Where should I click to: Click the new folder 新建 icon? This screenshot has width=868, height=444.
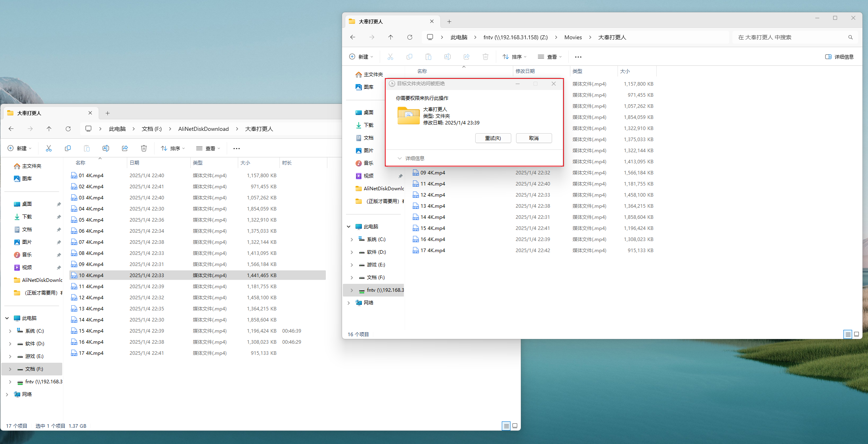pos(19,148)
